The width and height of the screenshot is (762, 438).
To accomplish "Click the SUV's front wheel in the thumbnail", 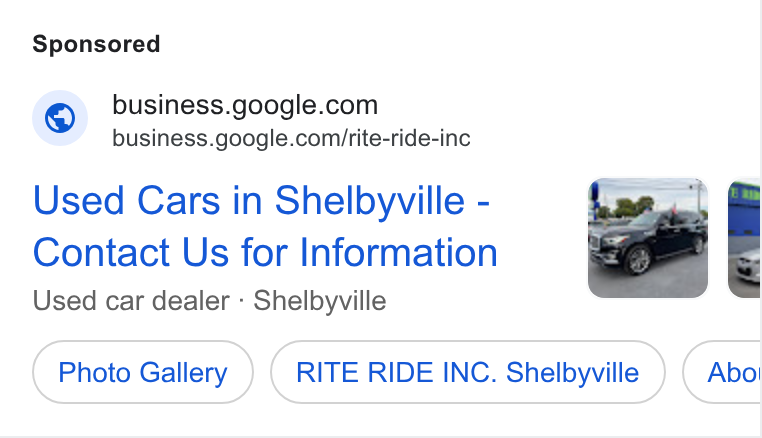I will [x=639, y=261].
